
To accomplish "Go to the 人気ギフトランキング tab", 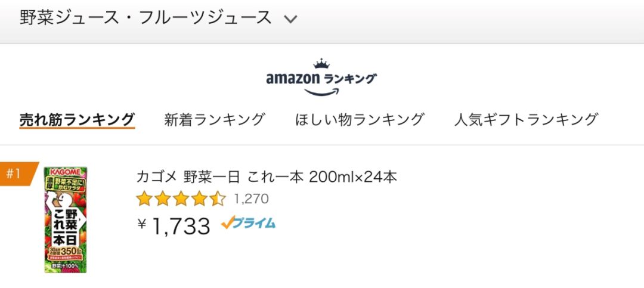I will click(525, 119).
